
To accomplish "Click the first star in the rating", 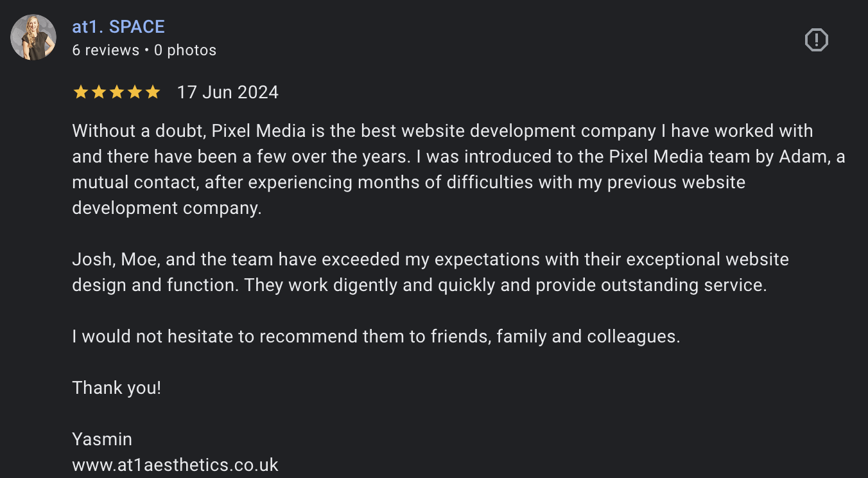I will (x=80, y=93).
